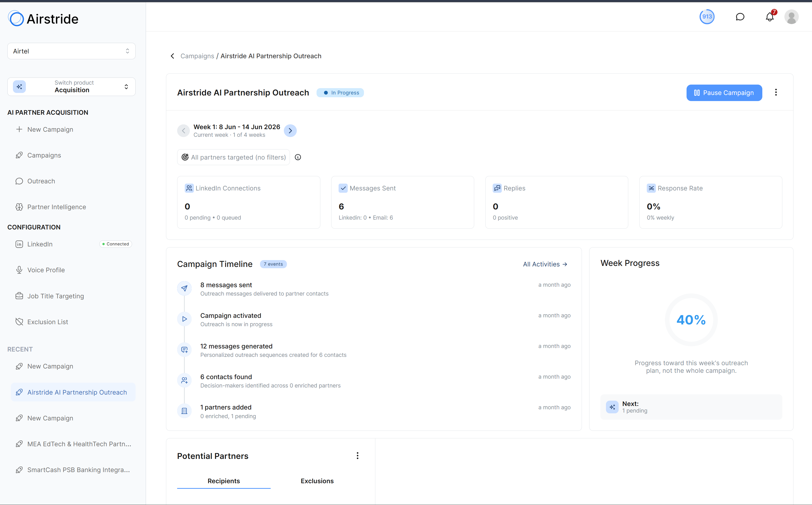The height and width of the screenshot is (505, 812).
Task: Click the Outreach speech bubble icon
Action: pos(19,181)
